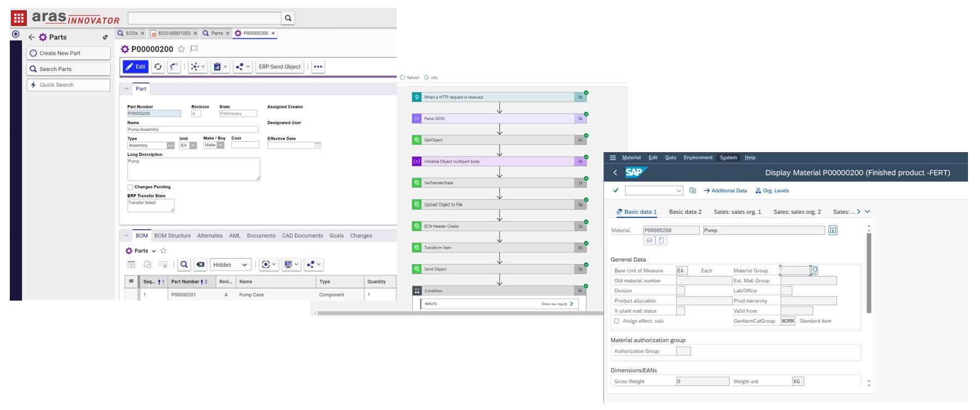Image resolution: width=980 pixels, height=410 pixels.
Task: Click the flag icon beside P00000200 title
Action: coord(194,49)
